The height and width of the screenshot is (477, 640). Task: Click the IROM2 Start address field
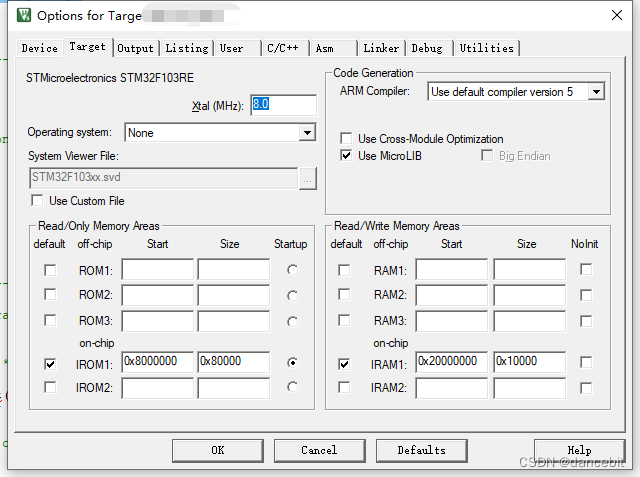(x=158, y=388)
